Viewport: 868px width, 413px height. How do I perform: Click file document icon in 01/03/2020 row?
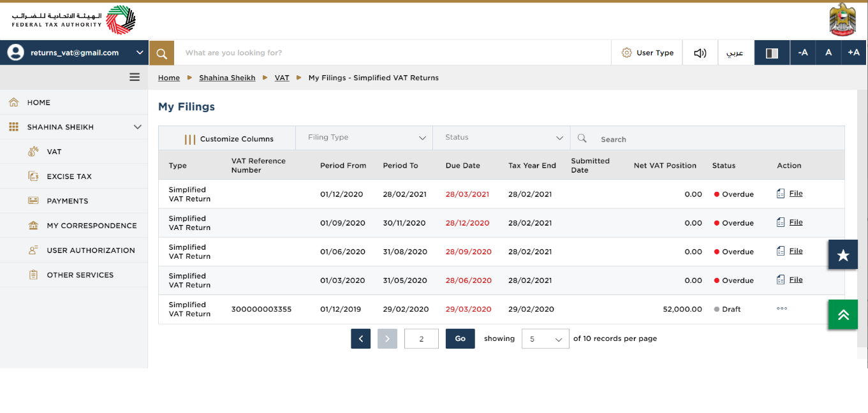tap(781, 279)
